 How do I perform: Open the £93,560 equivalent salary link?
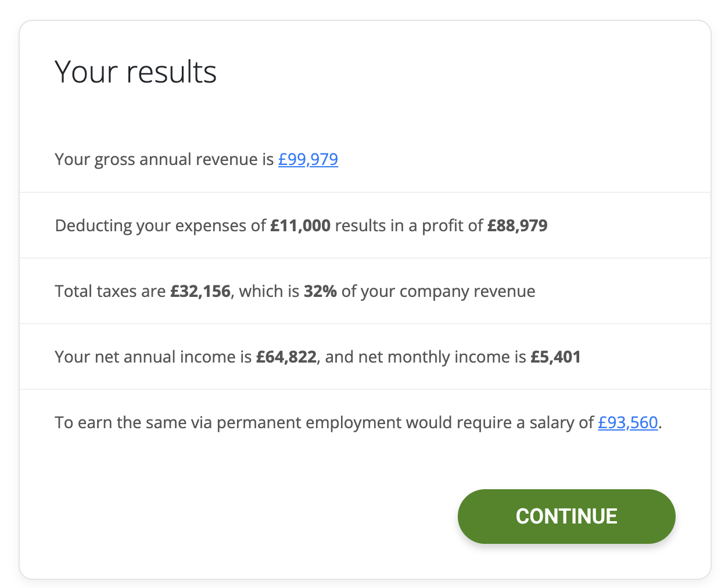coord(627,422)
